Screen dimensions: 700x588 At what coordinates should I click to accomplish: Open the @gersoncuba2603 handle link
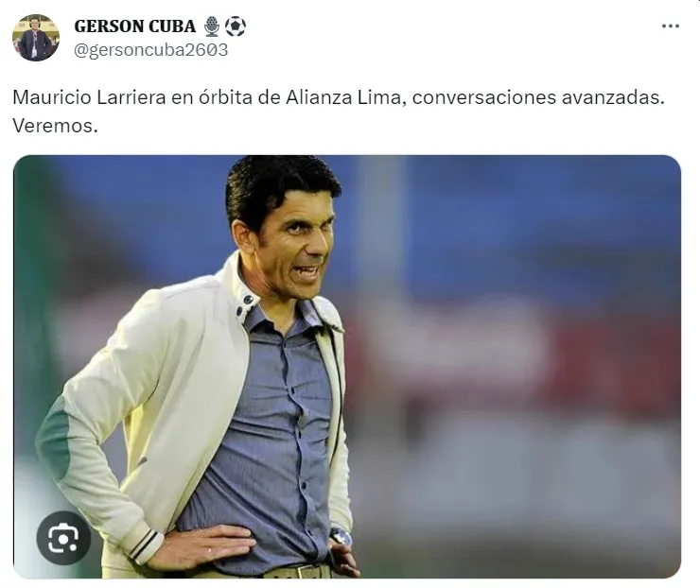tap(150, 50)
